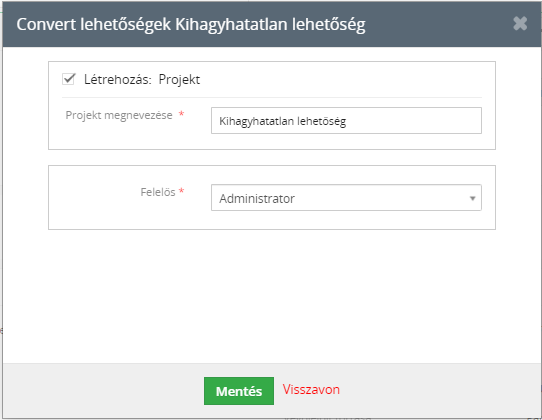
Task: Open the Felelős dropdown showing Administrator
Action: point(346,198)
